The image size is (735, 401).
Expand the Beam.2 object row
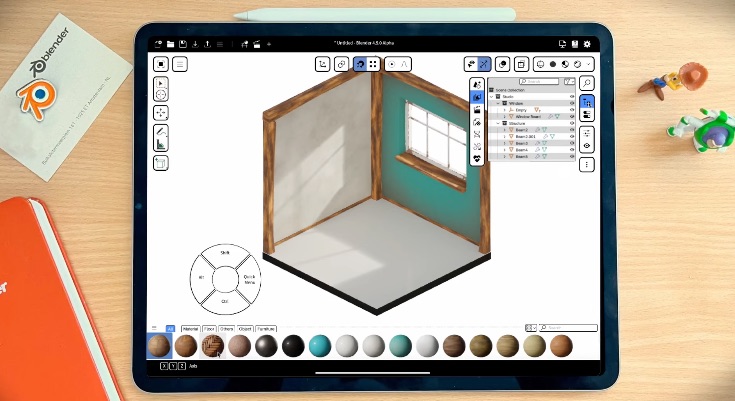pyautogui.click(x=505, y=130)
